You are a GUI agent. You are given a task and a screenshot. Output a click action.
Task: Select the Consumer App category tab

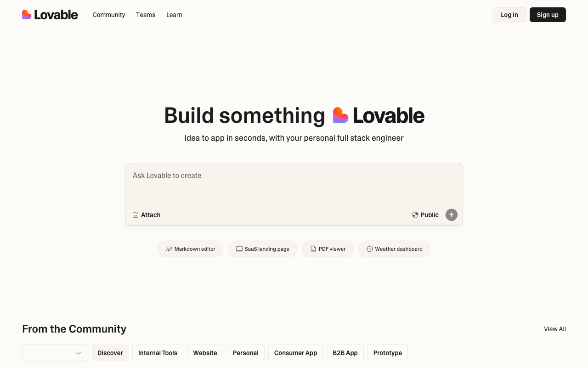295,353
